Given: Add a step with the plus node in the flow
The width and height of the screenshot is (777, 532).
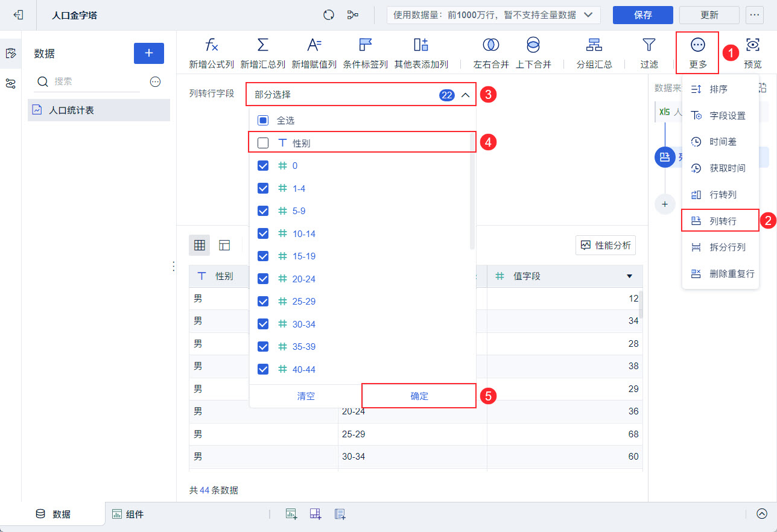Looking at the screenshot, I should point(665,204).
